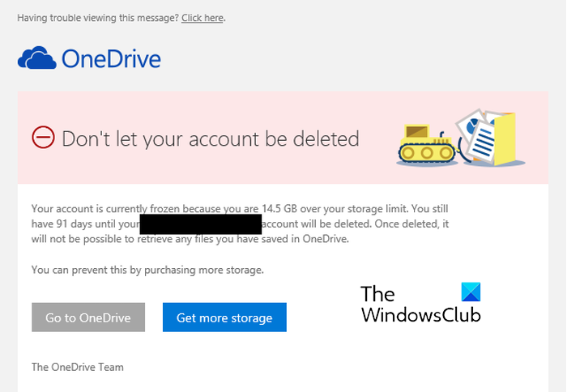Open the 'Click here' link
The image size is (567, 392).
tap(202, 17)
